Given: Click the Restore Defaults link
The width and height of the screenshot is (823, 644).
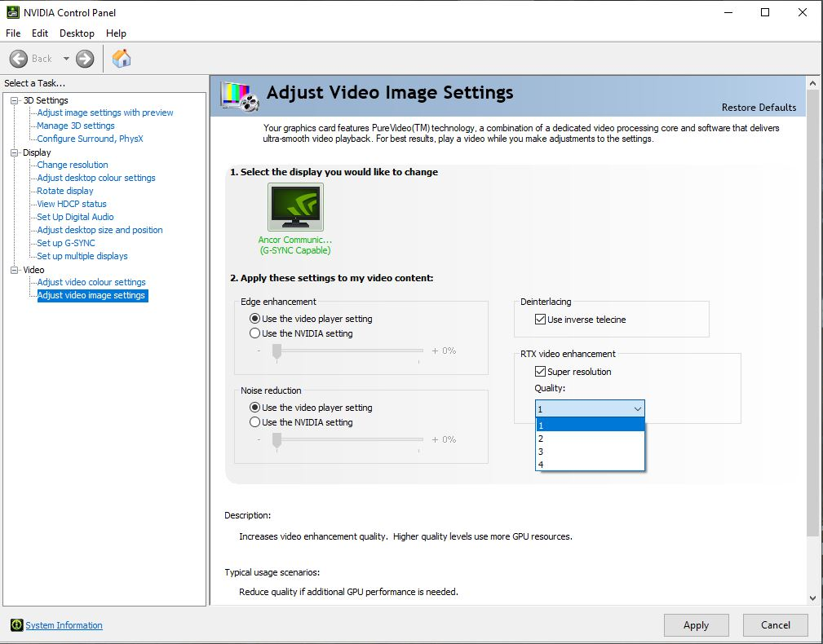Looking at the screenshot, I should pyautogui.click(x=759, y=108).
